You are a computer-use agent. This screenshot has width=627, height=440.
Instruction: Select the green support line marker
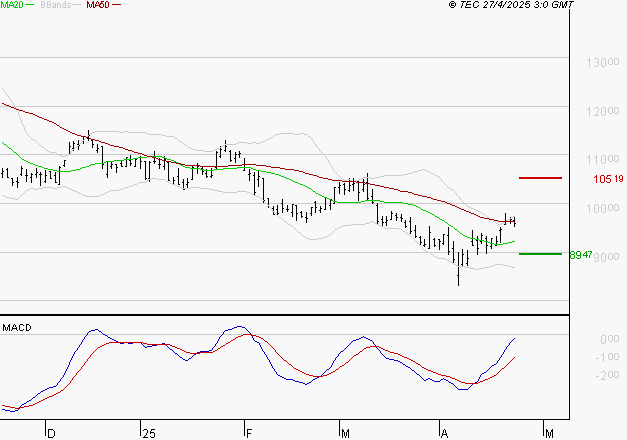coord(539,254)
